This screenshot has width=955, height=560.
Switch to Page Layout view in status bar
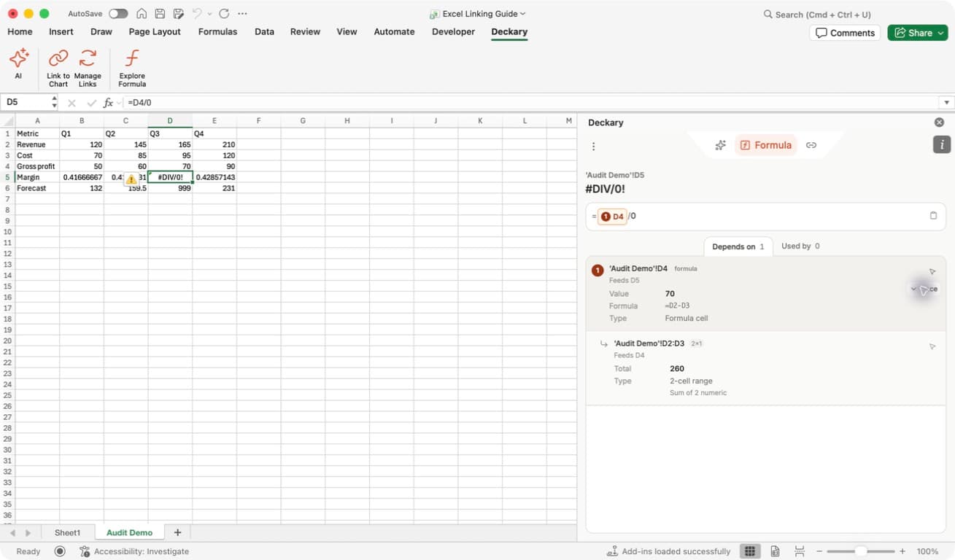tap(775, 551)
